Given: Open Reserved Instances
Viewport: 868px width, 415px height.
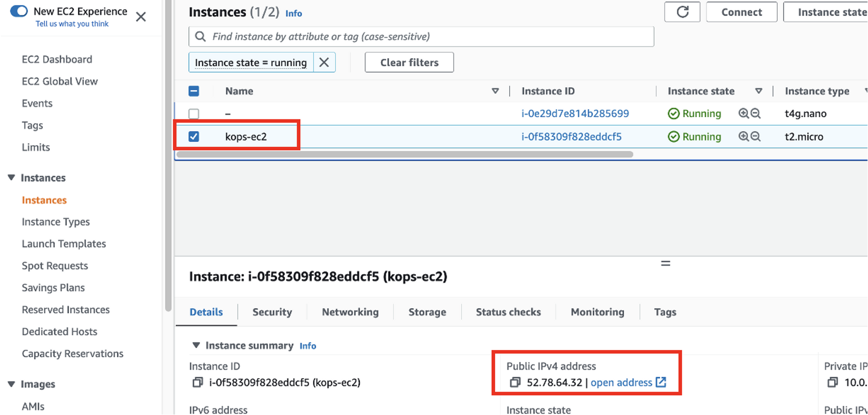Looking at the screenshot, I should click(x=66, y=310).
